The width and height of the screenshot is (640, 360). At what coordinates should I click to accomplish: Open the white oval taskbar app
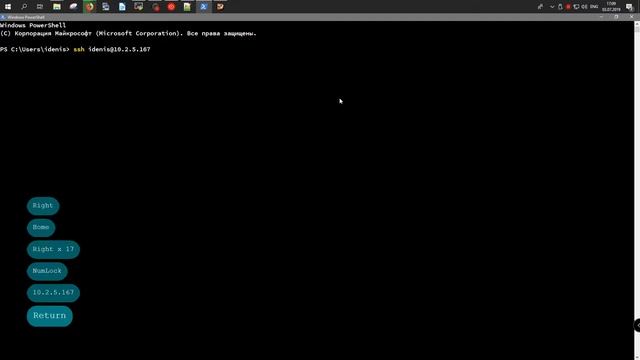(73, 7)
